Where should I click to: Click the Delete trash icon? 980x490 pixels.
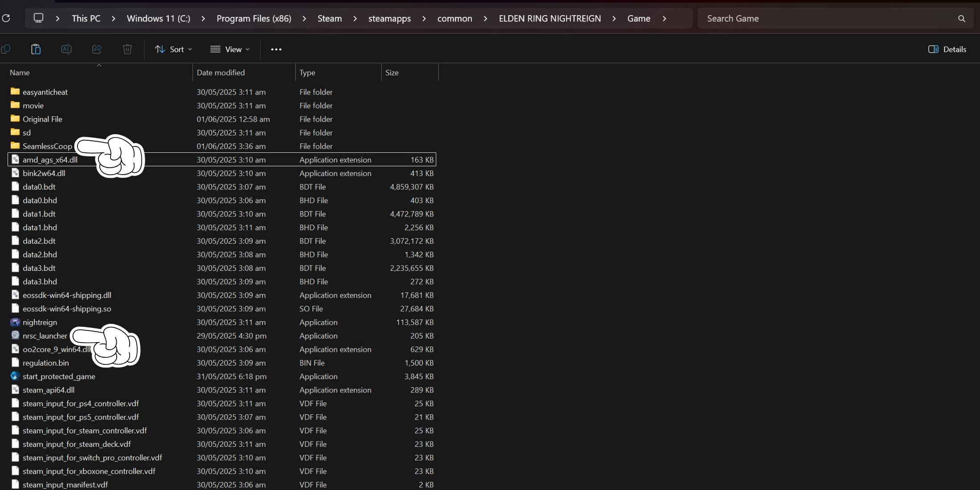coord(127,49)
